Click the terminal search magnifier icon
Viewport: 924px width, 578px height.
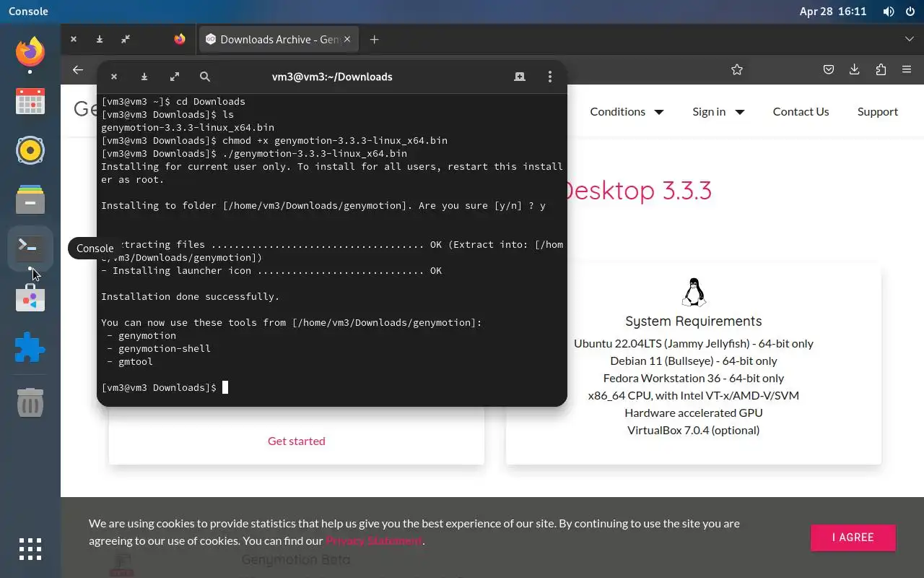click(x=205, y=77)
